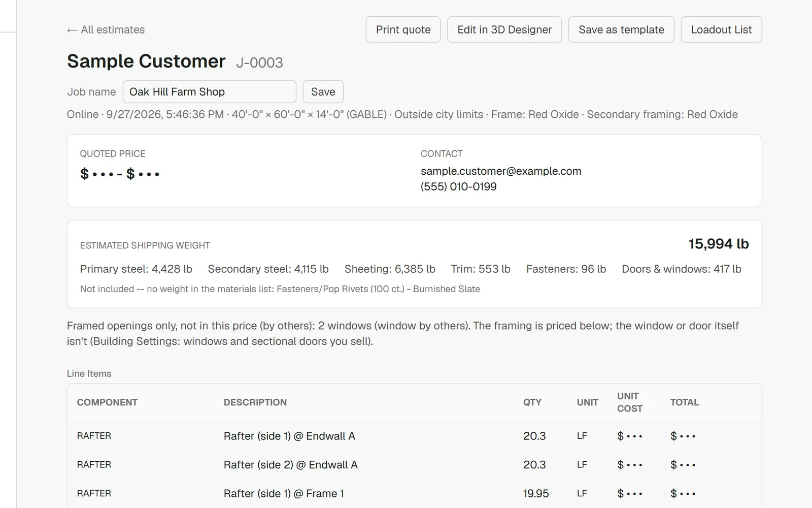812x508 pixels.
Task: Select the UNIT COST column header
Action: pyautogui.click(x=630, y=402)
